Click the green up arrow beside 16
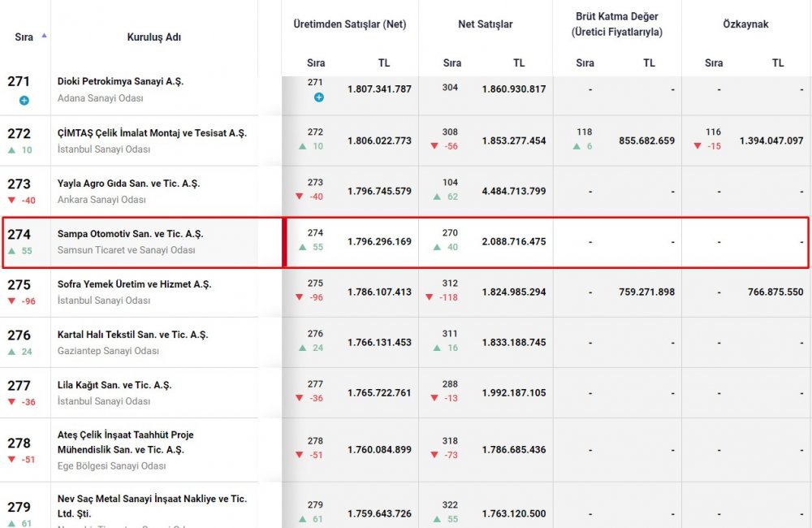812x528 pixels. [x=437, y=348]
